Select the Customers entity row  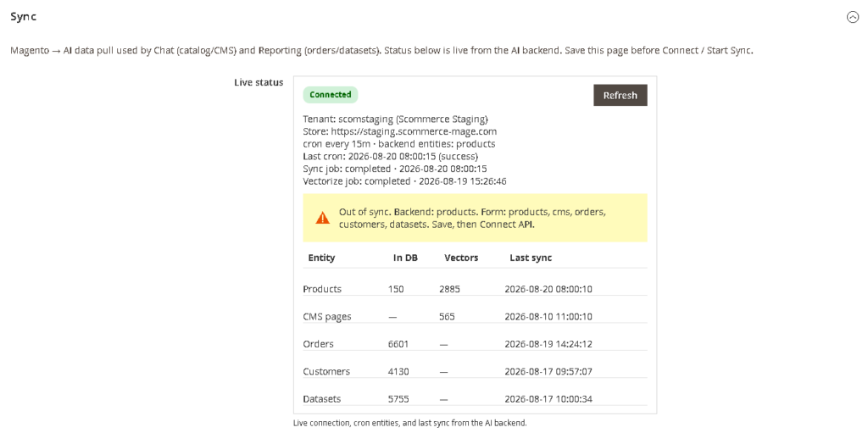475,371
